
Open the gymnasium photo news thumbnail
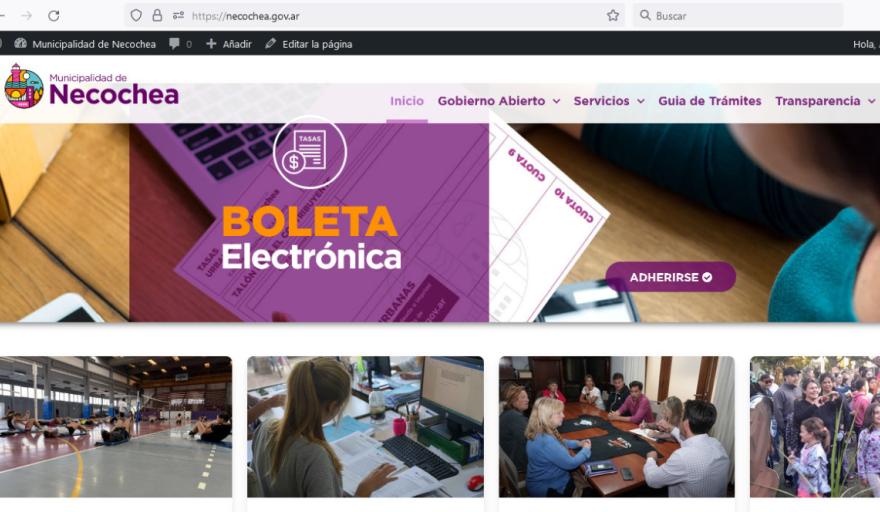[116, 427]
